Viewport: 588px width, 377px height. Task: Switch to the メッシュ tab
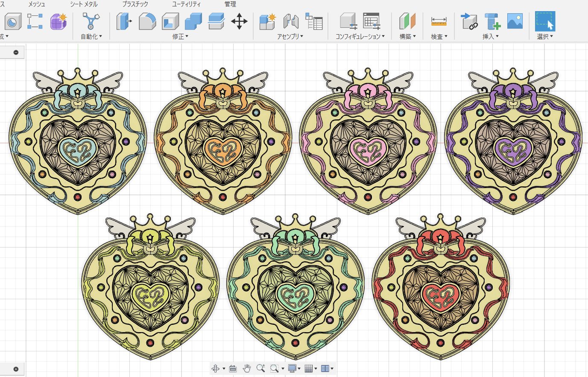36,4
